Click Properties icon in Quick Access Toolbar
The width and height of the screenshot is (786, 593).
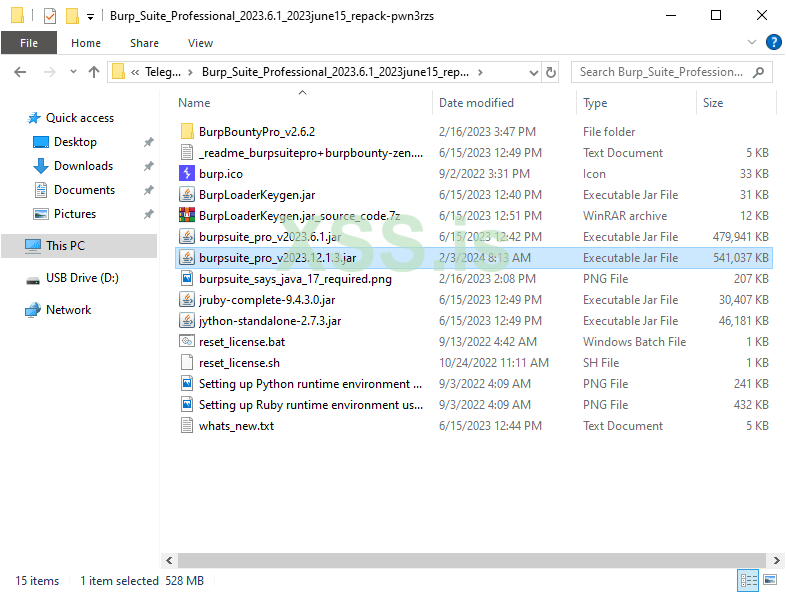coord(50,16)
